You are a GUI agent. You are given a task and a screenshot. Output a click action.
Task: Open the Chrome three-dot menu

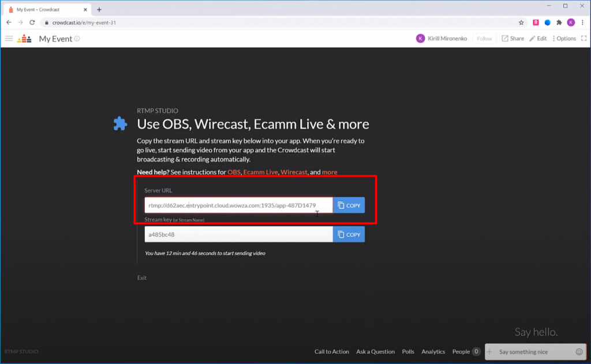pos(583,22)
